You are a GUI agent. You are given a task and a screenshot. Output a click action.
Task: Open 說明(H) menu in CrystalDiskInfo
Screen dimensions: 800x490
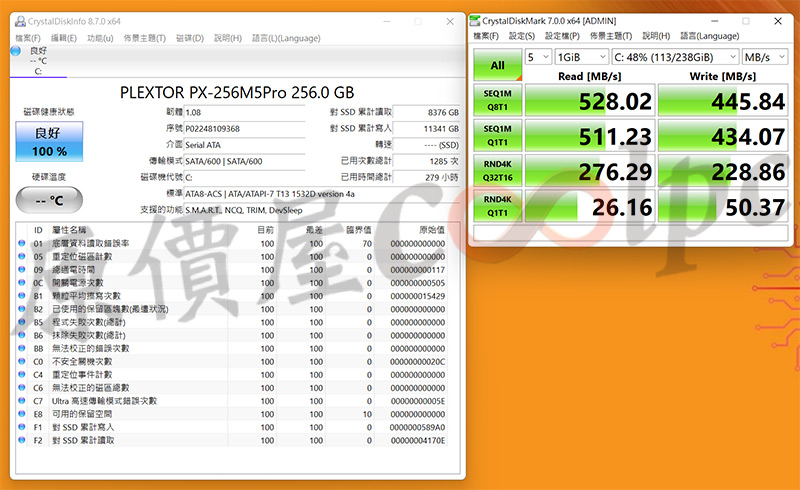pyautogui.click(x=228, y=38)
